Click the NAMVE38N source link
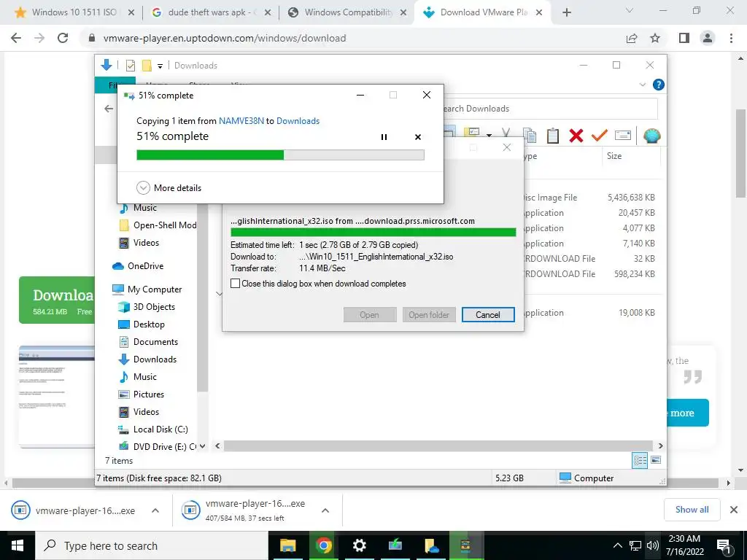 [241, 121]
